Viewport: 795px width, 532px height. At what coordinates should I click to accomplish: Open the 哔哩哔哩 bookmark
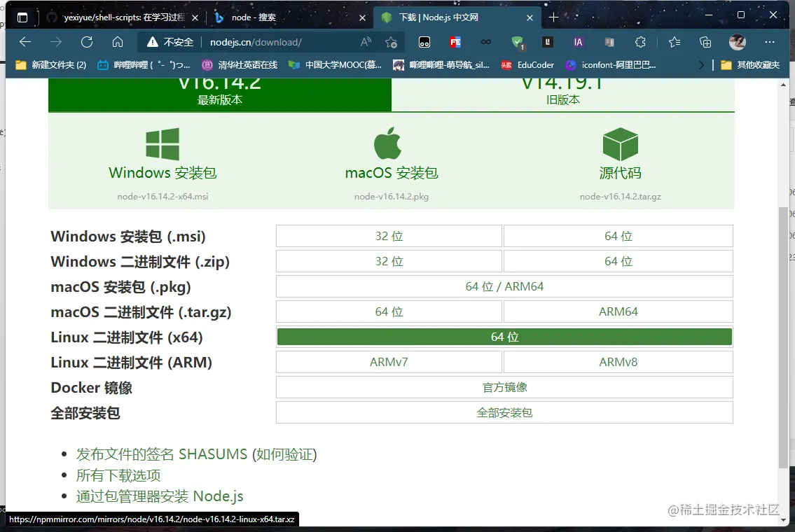(x=144, y=65)
